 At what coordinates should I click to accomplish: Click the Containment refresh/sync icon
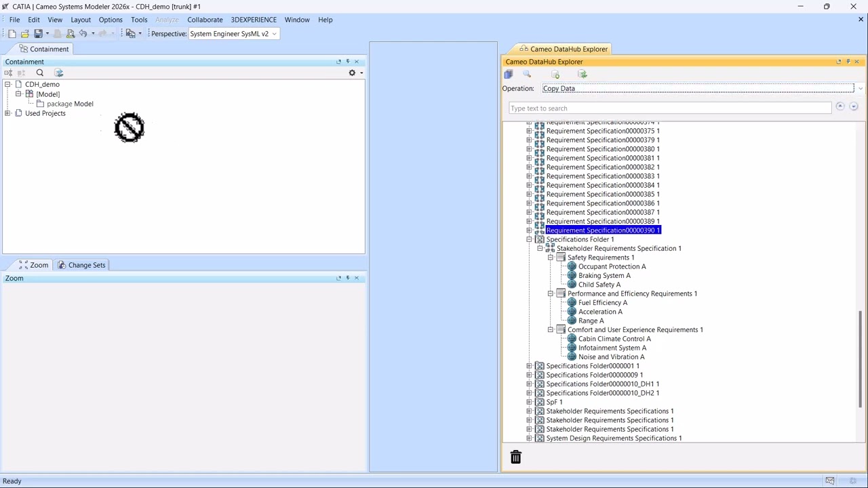58,73
